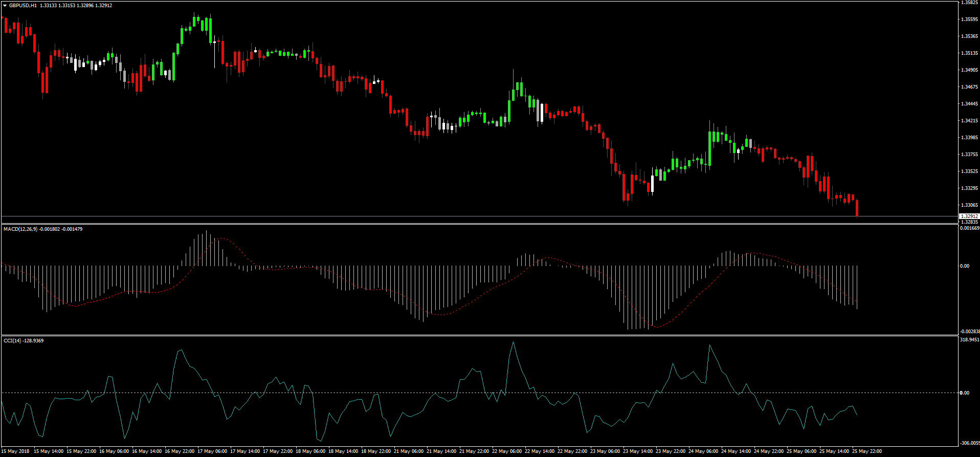Click the 1.34445 price axis value
Image resolution: width=980 pixels, height=457 pixels.
(x=970, y=104)
